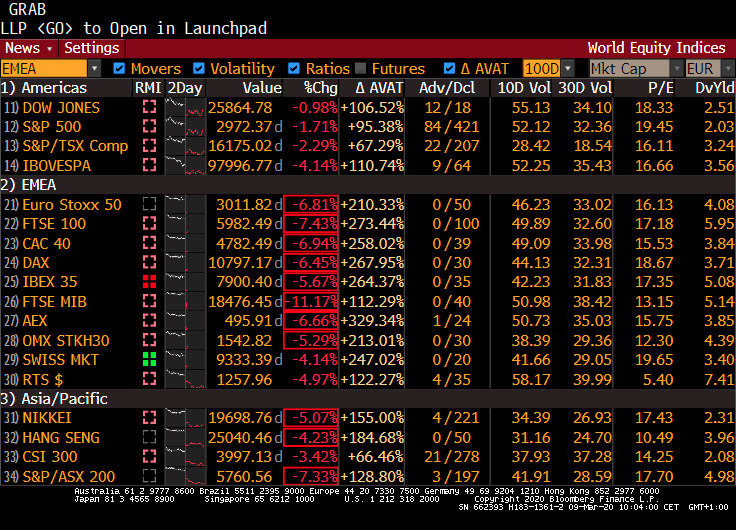Click the Mkt Cap field
Viewport: 736px width, 530px height.
tap(629, 69)
